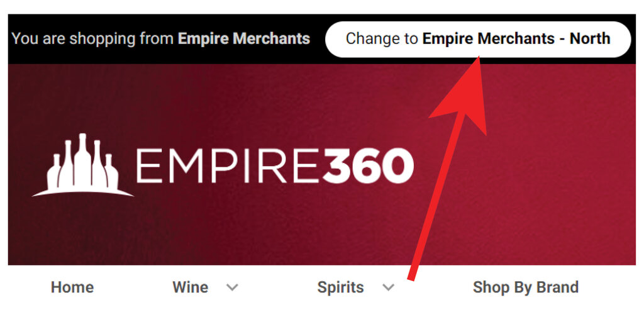
Task: Click Change to Empire Merchants - North button
Action: [478, 39]
